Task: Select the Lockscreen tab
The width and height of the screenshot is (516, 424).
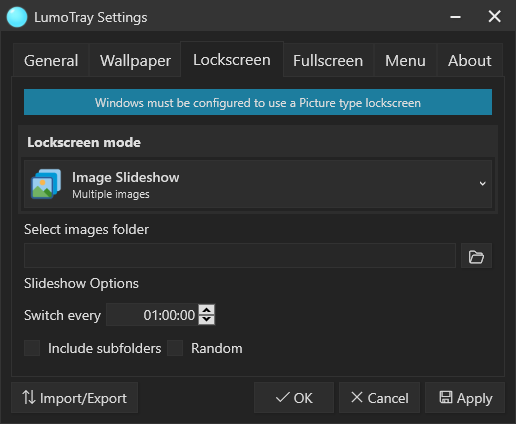Action: click(x=232, y=60)
